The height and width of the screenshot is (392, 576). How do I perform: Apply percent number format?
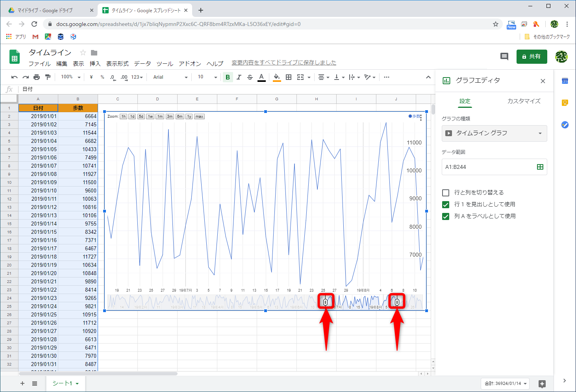tap(102, 77)
